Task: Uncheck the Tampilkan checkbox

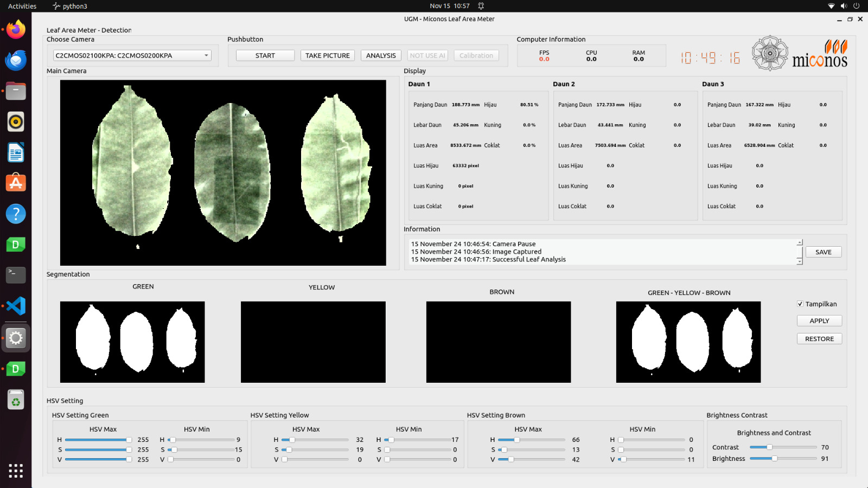Action: (x=800, y=304)
